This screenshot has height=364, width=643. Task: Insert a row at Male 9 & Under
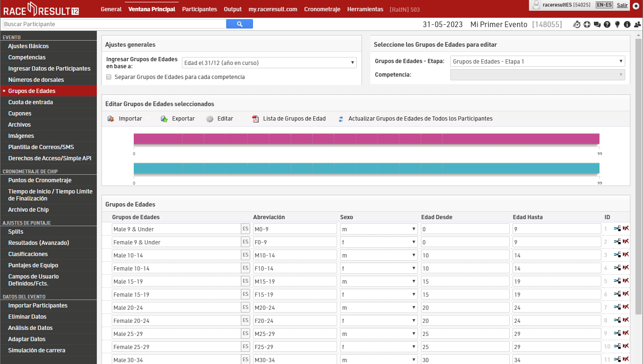(x=617, y=228)
